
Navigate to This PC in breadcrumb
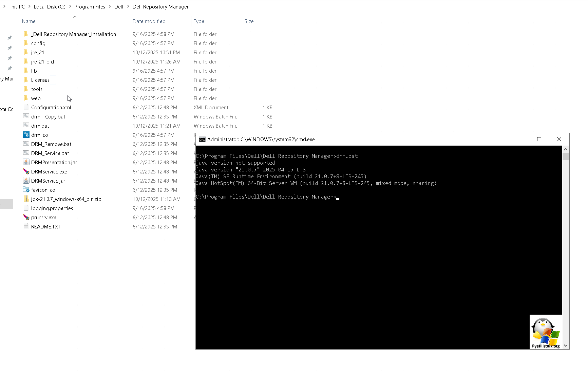[x=17, y=6]
